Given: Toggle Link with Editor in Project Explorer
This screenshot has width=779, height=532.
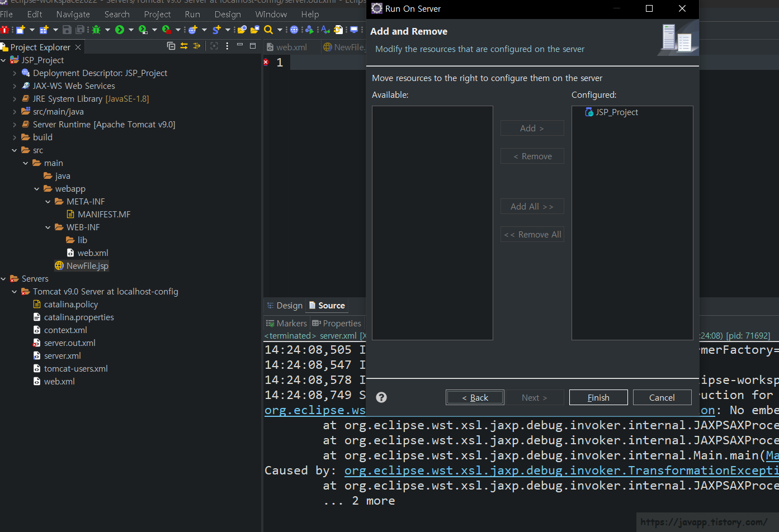Looking at the screenshot, I should 184,46.
